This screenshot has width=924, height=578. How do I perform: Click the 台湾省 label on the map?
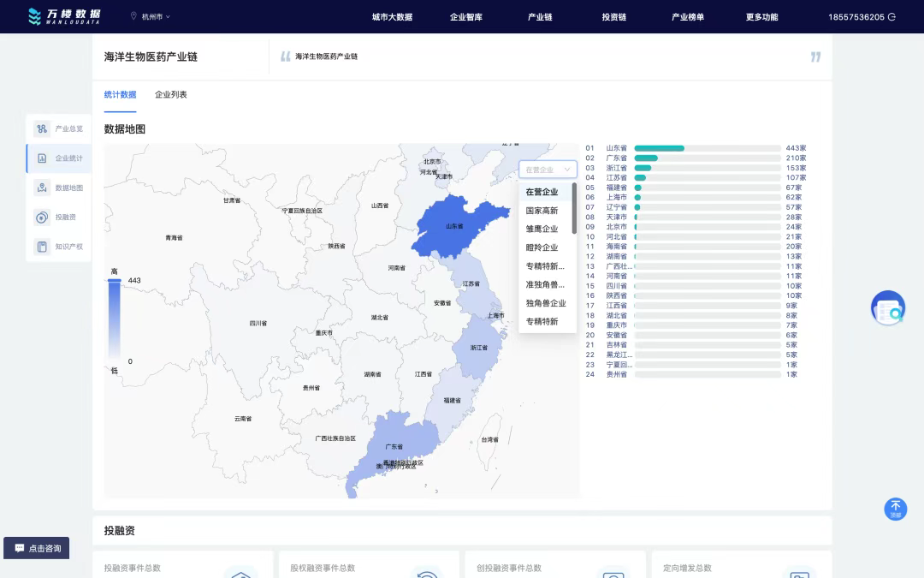tap(489, 439)
